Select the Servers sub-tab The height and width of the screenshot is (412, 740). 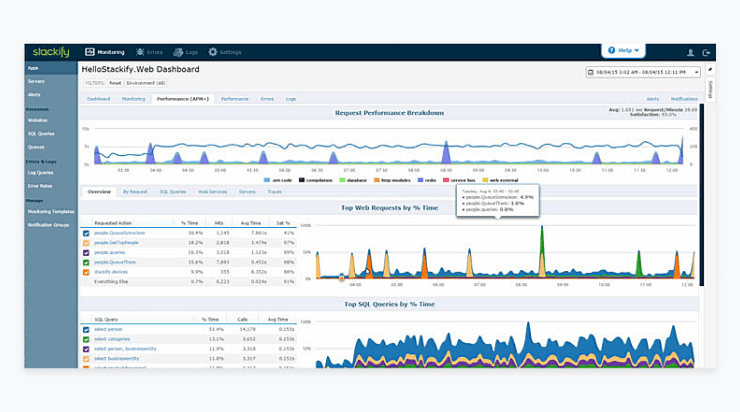tap(247, 192)
